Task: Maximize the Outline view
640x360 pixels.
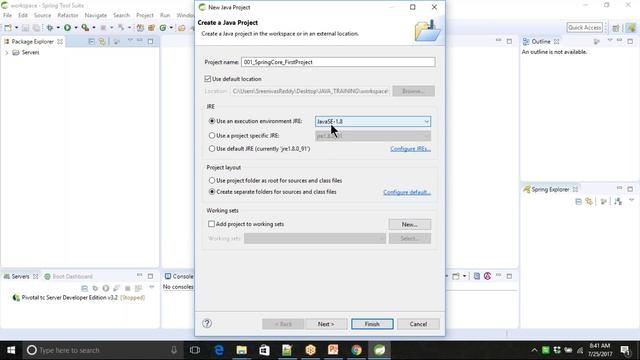Action: (x=630, y=42)
